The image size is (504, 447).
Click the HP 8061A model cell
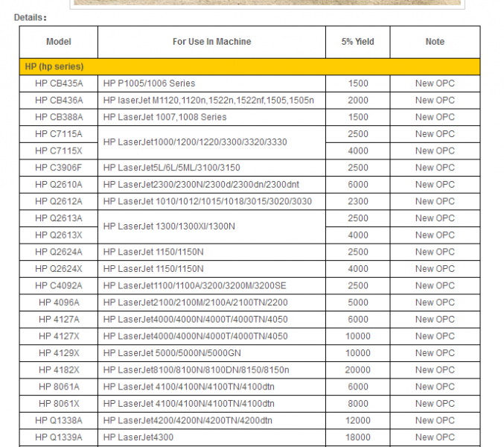coord(59,387)
